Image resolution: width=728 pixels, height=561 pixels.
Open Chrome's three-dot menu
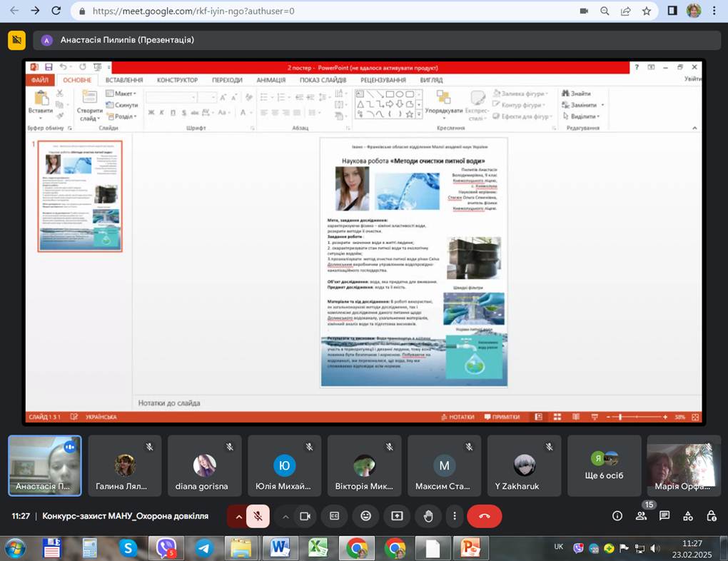pyautogui.click(x=715, y=11)
